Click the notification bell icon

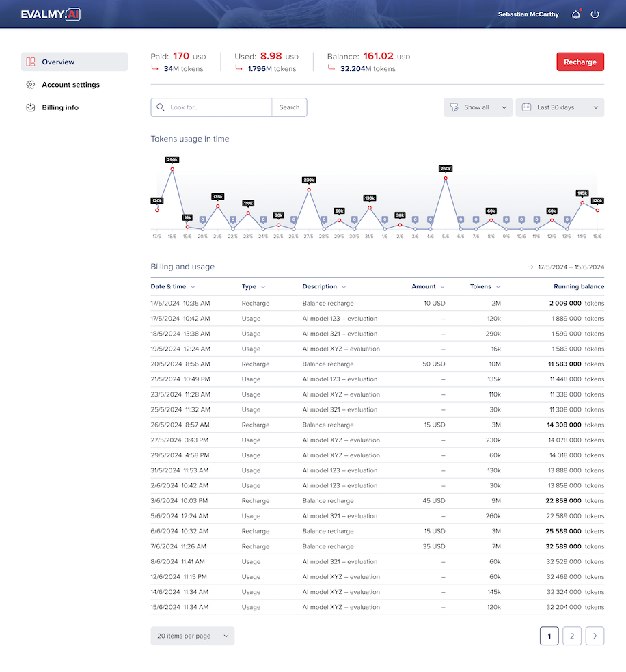[x=575, y=14]
